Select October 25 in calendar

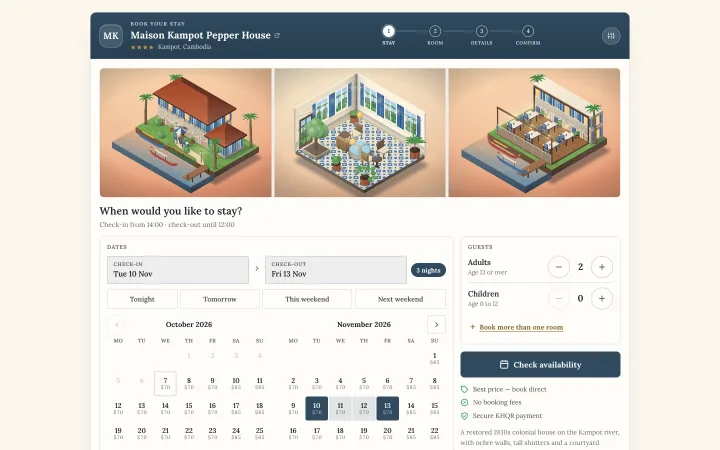259,433
